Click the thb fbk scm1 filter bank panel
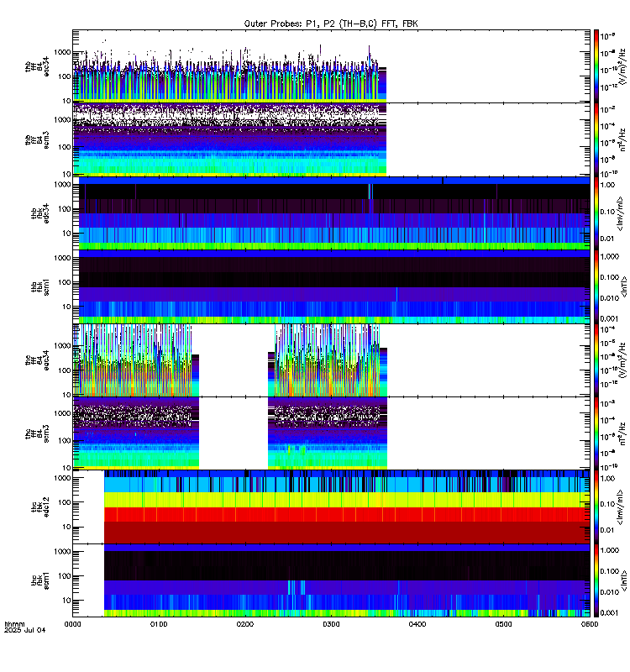The height and width of the screenshot is (672, 630). [331, 286]
